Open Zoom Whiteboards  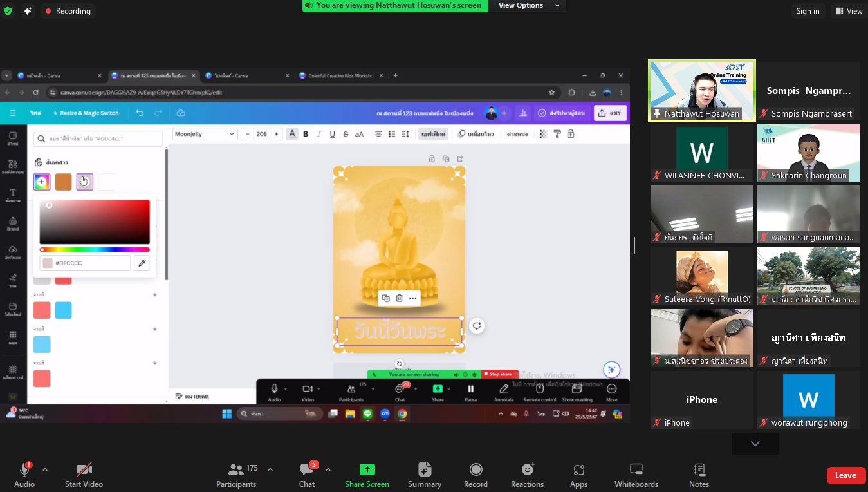(636, 475)
